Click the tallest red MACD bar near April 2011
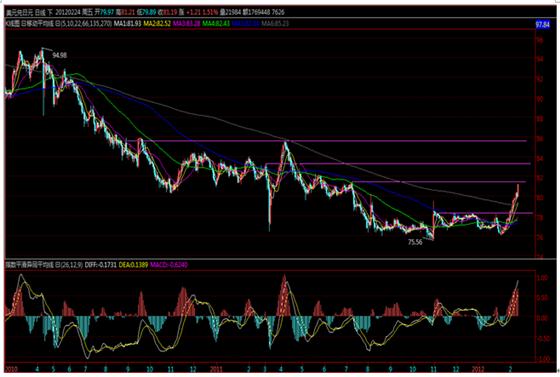This screenshot has height=377, width=560. pos(284,295)
